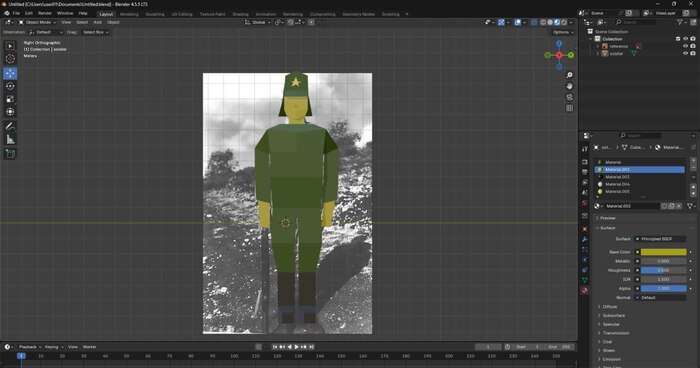Toggle the camera view icon

click(569, 97)
